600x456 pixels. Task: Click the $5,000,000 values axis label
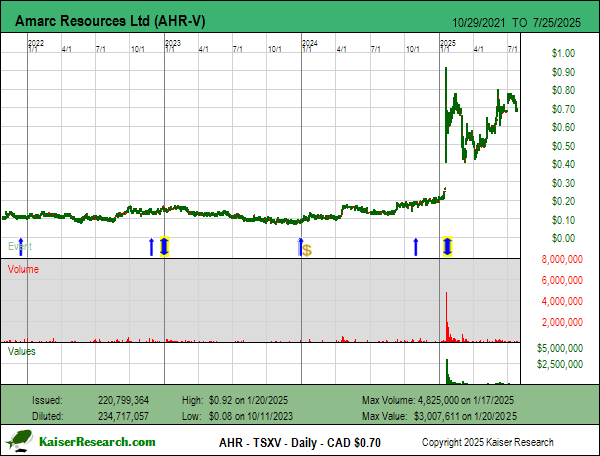click(x=560, y=348)
